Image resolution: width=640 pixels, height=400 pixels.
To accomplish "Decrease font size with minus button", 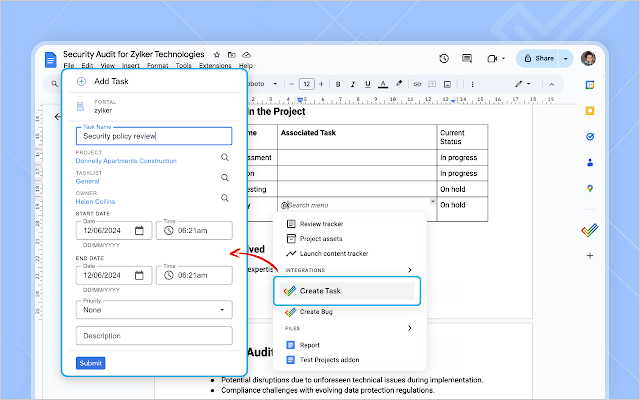I will tap(291, 84).
